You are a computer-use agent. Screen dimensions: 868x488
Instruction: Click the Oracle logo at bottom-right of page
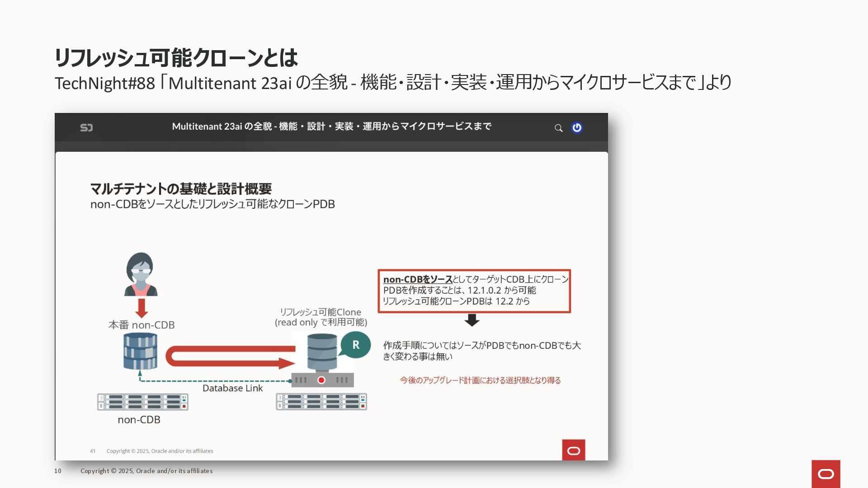tap(826, 474)
